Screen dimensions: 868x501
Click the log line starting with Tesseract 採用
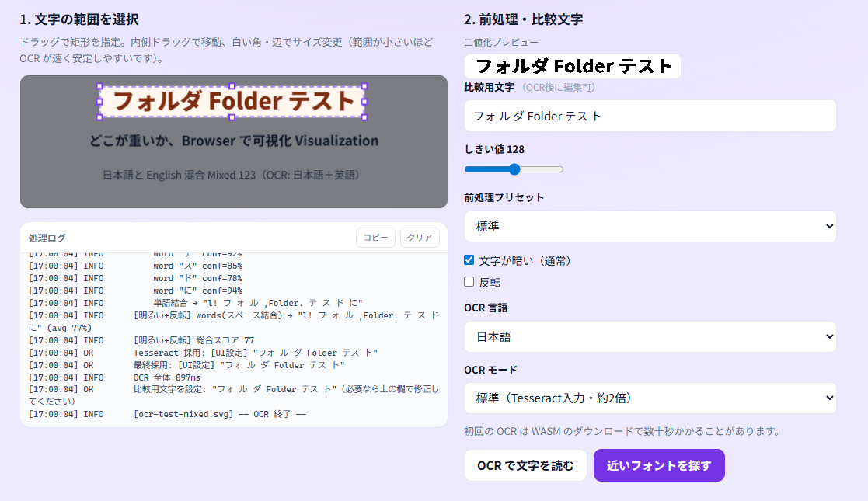203,353
